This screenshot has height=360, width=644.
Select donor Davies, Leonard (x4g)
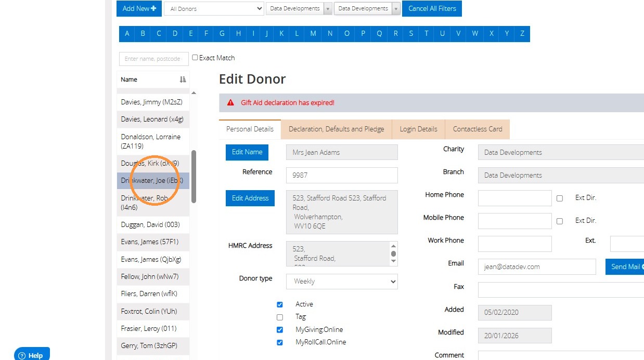pyautogui.click(x=153, y=119)
